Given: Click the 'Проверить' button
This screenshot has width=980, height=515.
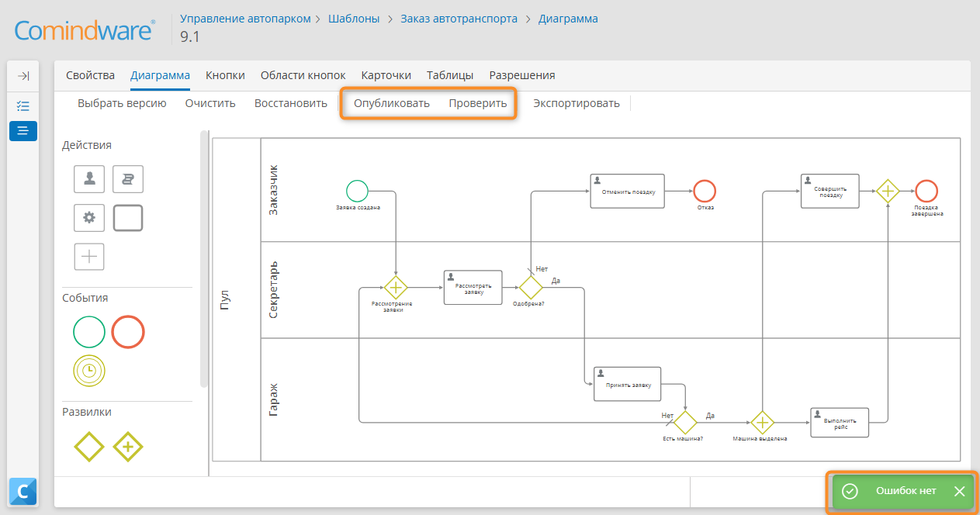Looking at the screenshot, I should pyautogui.click(x=478, y=103).
